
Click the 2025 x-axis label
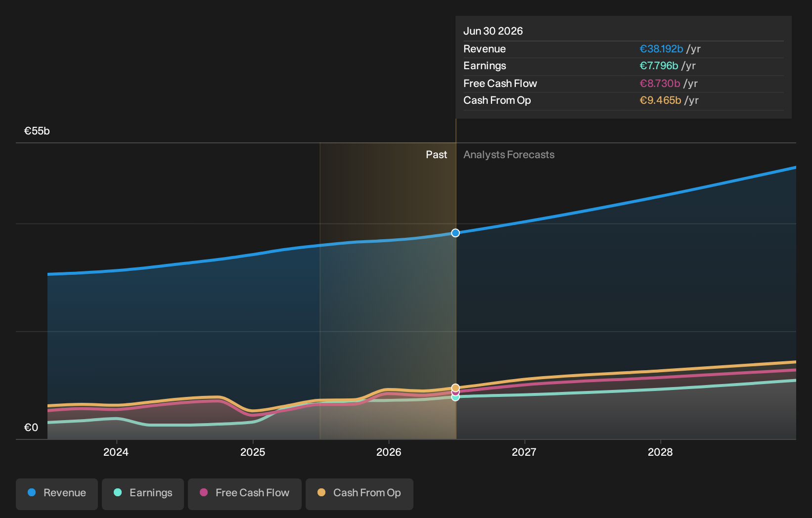click(x=253, y=452)
